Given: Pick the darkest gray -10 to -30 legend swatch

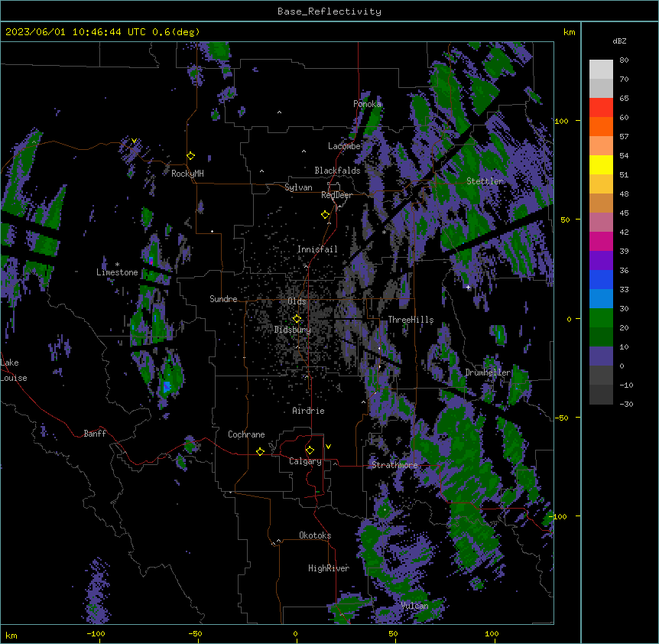Looking at the screenshot, I should [x=601, y=395].
